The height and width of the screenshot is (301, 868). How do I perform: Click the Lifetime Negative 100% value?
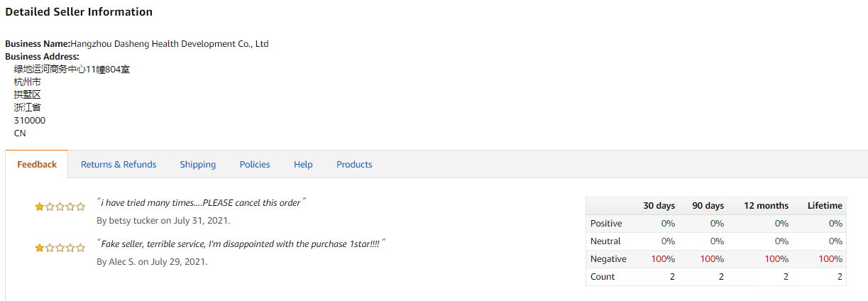point(830,259)
